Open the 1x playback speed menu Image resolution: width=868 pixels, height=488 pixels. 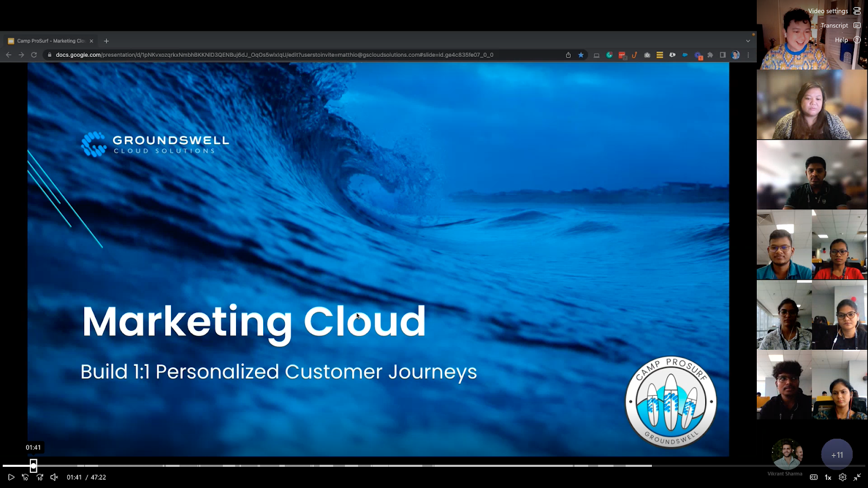point(828,477)
